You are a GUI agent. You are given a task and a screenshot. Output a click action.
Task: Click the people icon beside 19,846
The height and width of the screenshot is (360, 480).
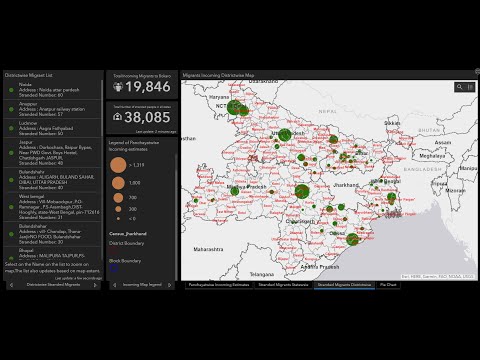pos(118,87)
